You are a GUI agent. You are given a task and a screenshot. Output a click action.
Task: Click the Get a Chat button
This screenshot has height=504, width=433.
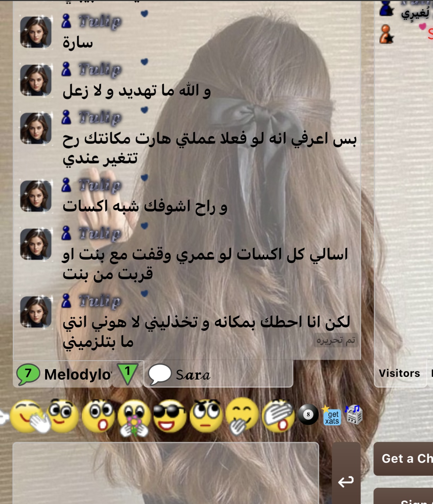403,459
